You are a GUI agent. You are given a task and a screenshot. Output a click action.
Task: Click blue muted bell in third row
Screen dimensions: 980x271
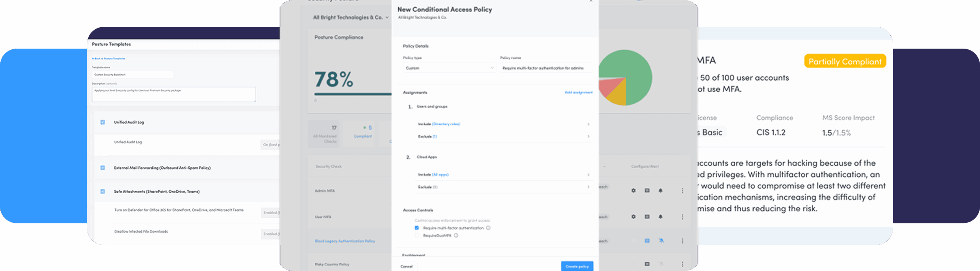point(661,241)
